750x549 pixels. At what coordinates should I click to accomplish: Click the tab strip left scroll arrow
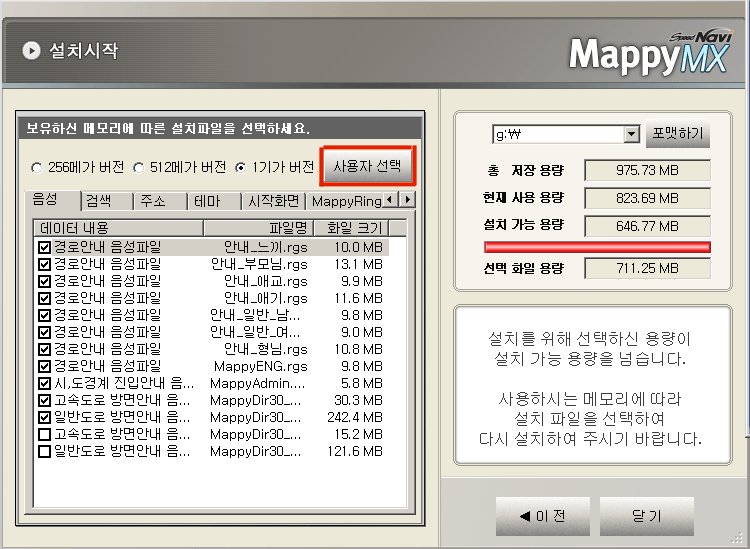point(391,199)
